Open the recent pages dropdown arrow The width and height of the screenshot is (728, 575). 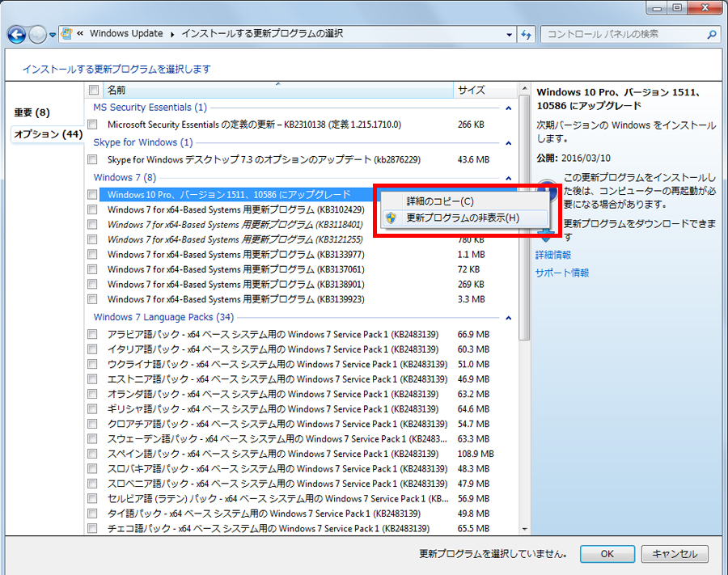pos(53,35)
